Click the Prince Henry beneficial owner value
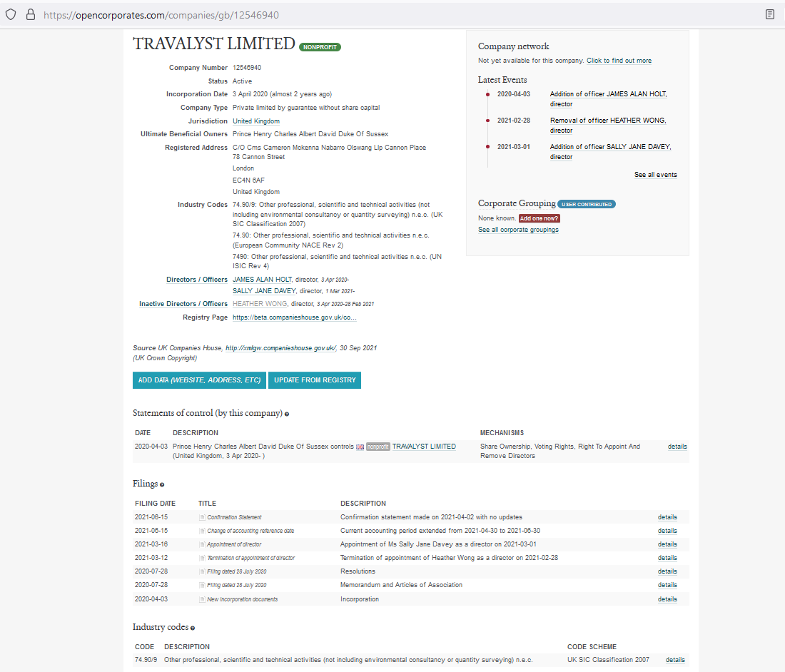 [310, 134]
